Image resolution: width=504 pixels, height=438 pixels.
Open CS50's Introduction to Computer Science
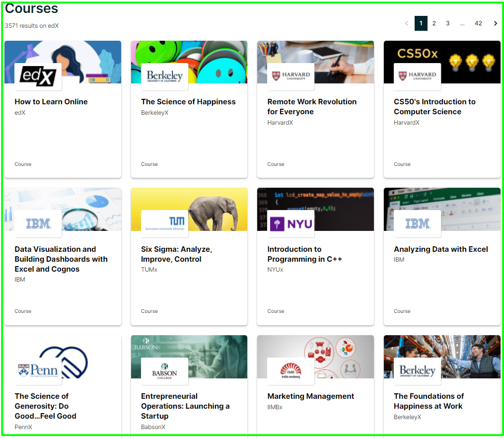tap(434, 107)
